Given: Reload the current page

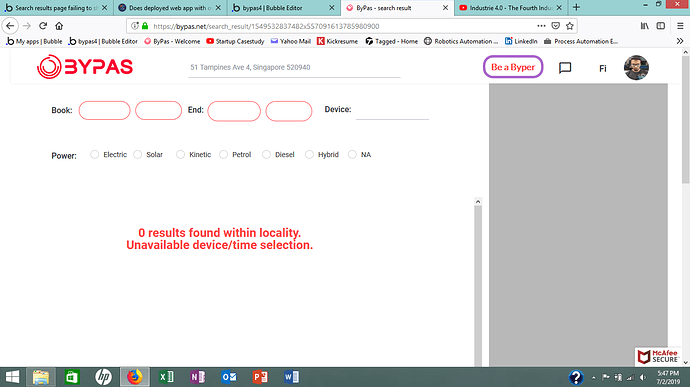Looking at the screenshot, I should pyautogui.click(x=43, y=26).
